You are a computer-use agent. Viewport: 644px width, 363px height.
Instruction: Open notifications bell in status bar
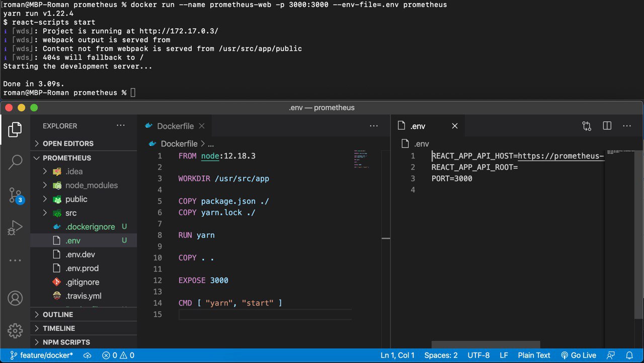tap(629, 355)
